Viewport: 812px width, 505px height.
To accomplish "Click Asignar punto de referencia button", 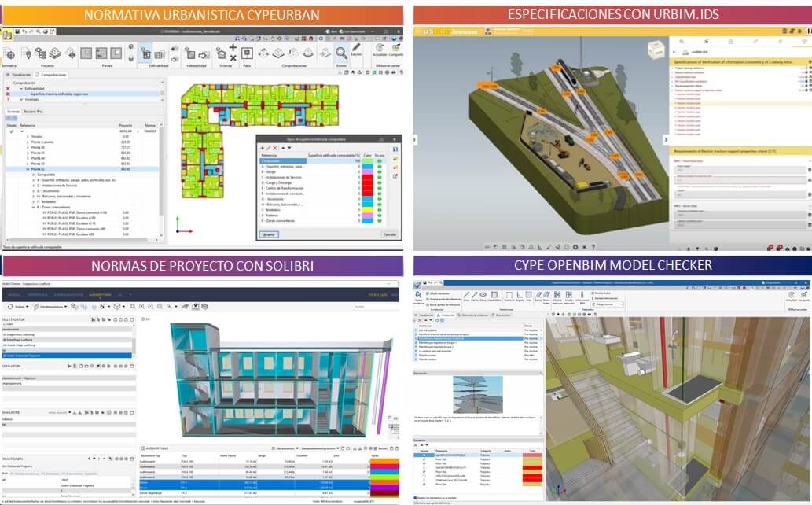I will click(x=443, y=299).
